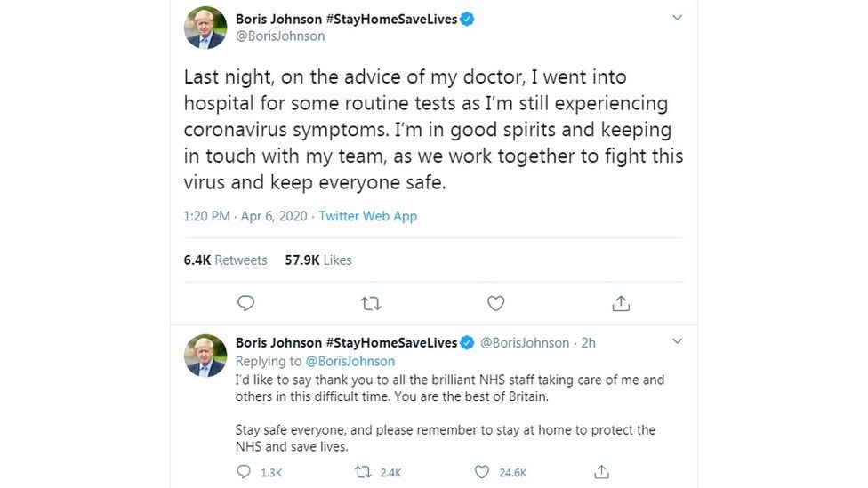Open the 6.4K Retweets list
This screenshot has width=868, height=488.
pos(226,260)
